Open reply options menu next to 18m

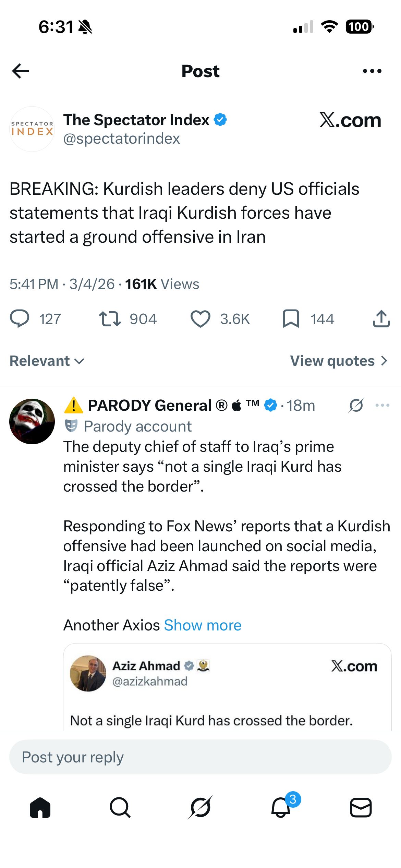click(x=382, y=405)
